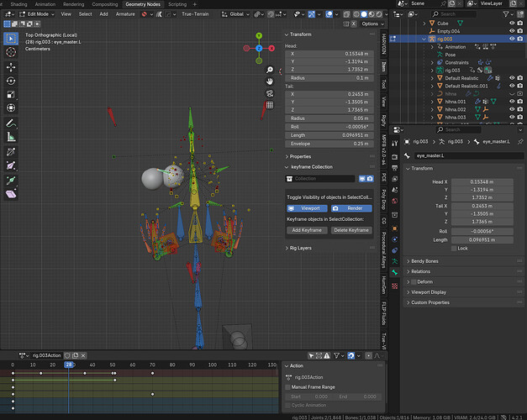
Task: Disable render camera icon for hihna.002
Action: [x=520, y=109]
